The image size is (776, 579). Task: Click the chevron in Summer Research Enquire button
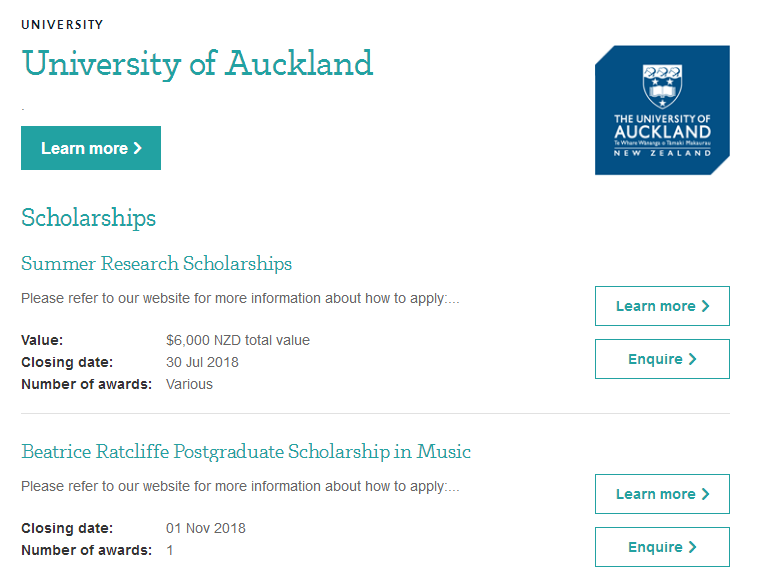693,359
